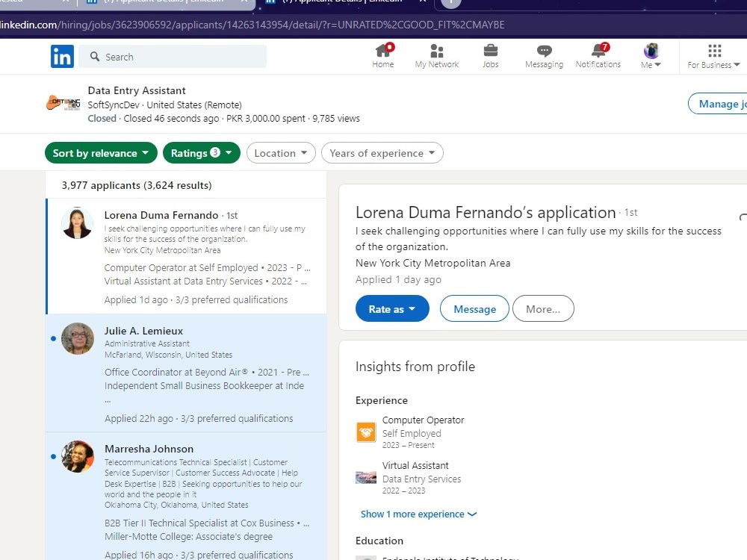Click Marresha Johnson's profile photo
Image resolution: width=747 pixels, height=560 pixels.
tap(78, 457)
